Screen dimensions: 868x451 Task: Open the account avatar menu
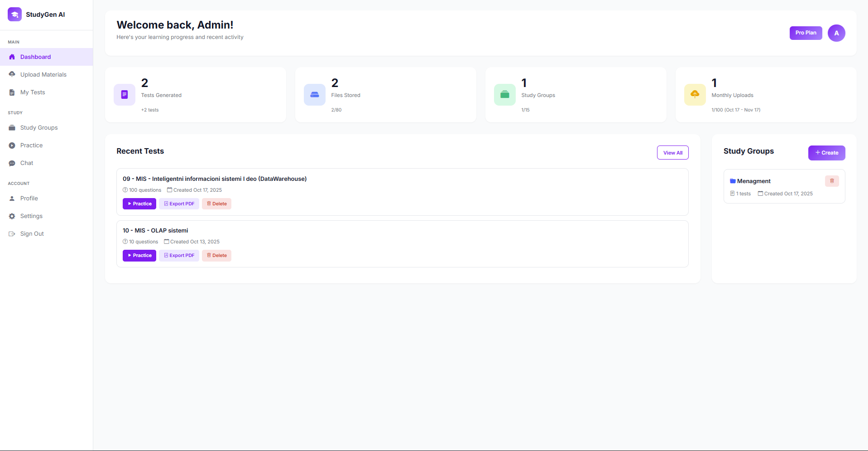click(836, 33)
